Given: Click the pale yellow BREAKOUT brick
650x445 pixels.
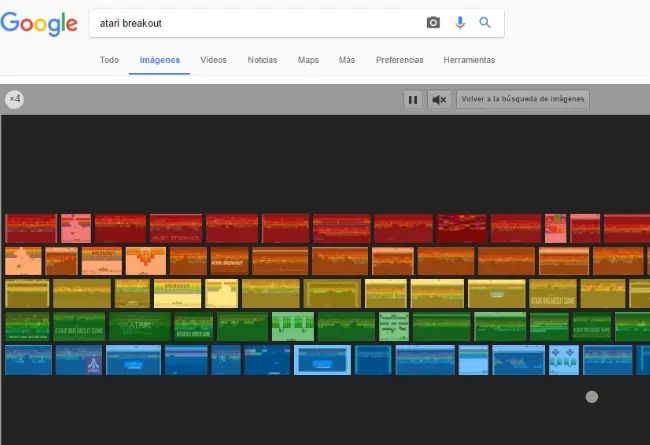Looking at the screenshot, I should click(x=177, y=294).
